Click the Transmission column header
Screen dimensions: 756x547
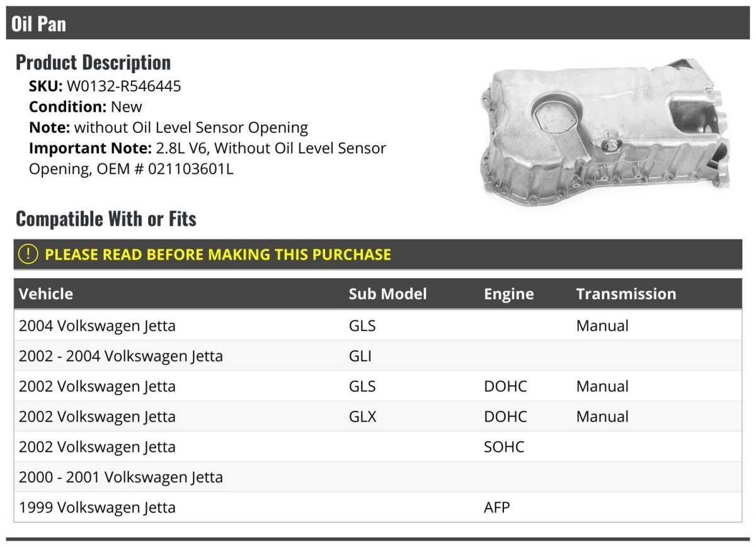coord(626,294)
